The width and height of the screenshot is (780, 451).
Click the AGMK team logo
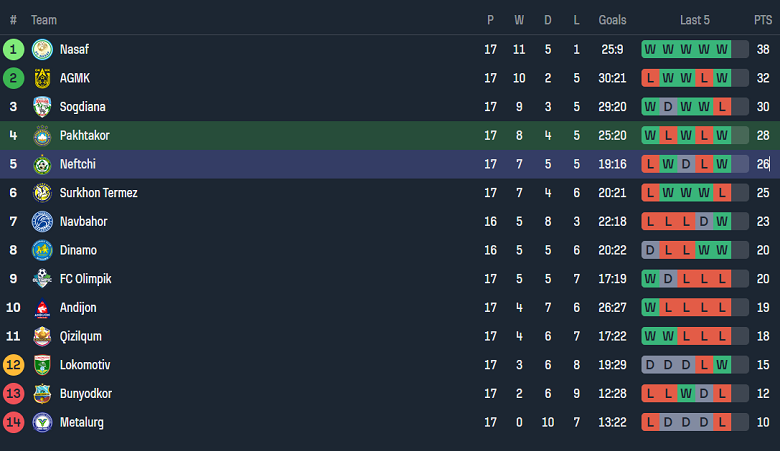tap(42, 78)
